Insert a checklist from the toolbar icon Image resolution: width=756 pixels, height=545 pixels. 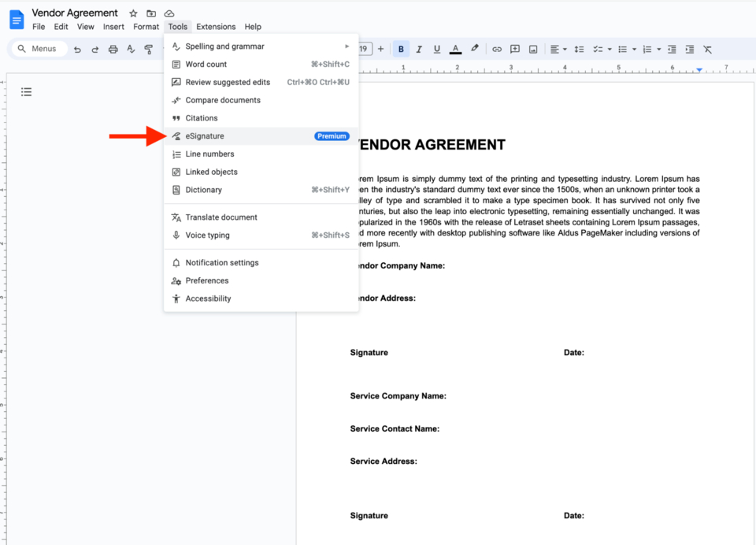coord(598,49)
